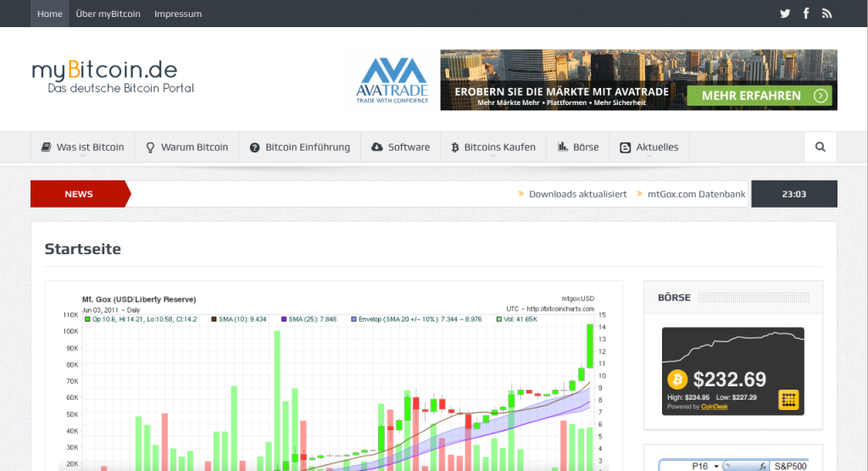Click the book icon beside Was ist Bitcoin

click(47, 147)
